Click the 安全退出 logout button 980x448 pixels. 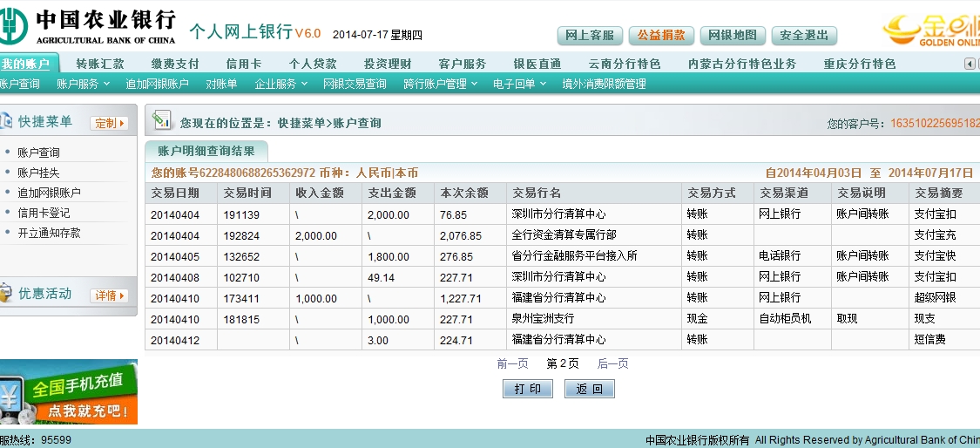click(803, 36)
